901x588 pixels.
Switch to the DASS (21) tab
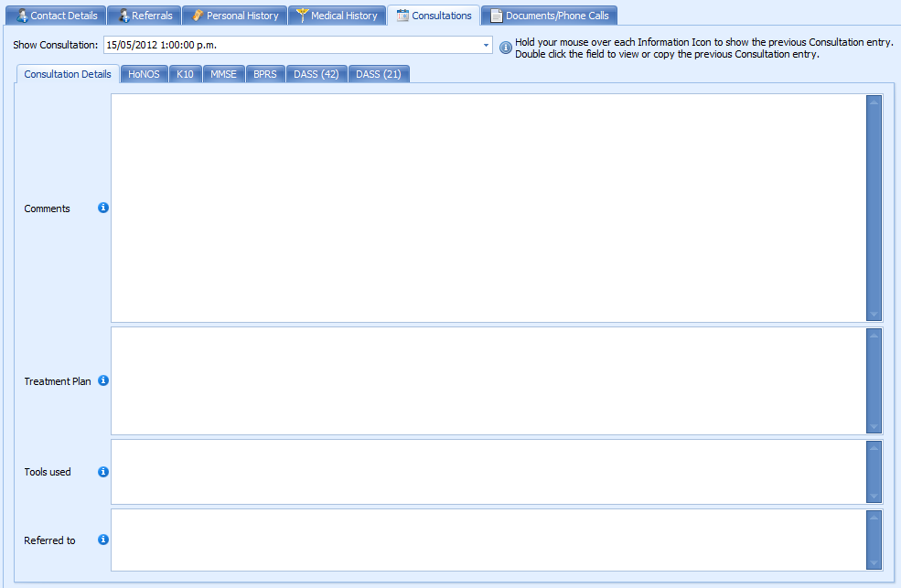tap(378, 74)
